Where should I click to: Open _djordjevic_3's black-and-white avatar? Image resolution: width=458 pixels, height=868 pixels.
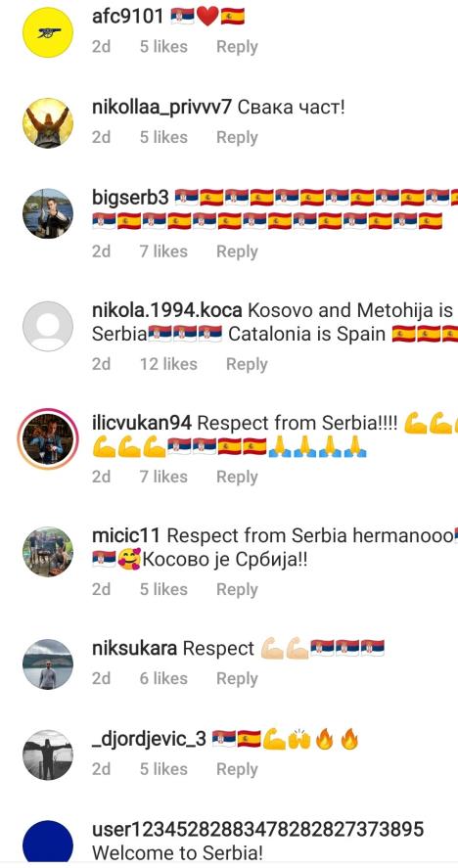click(48, 754)
